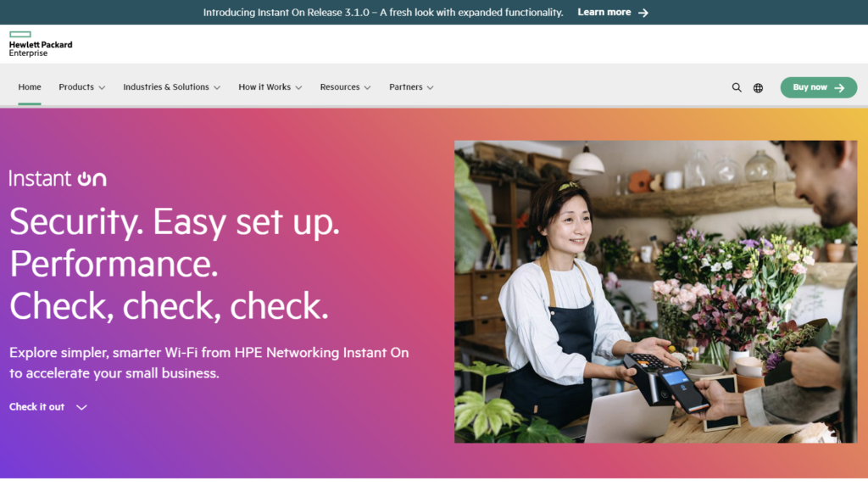
Task: Open the How it Works dropdown arrow
Action: [298, 87]
